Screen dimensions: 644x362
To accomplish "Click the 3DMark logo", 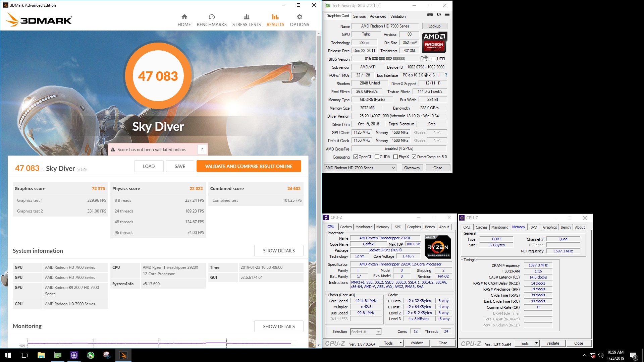I will pos(39,20).
